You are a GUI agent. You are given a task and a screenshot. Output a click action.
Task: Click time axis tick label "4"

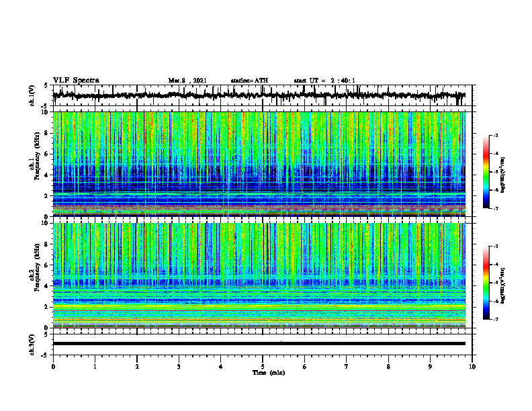pyautogui.click(x=221, y=367)
